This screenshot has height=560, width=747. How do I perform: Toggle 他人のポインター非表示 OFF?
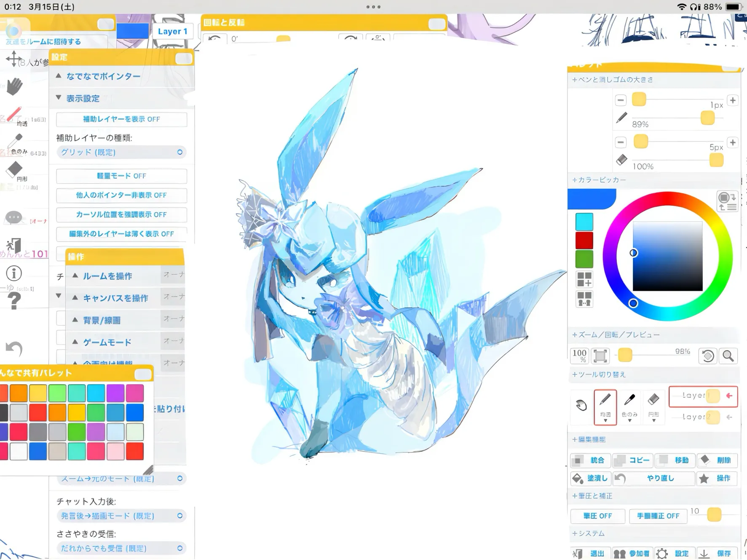pos(121,196)
